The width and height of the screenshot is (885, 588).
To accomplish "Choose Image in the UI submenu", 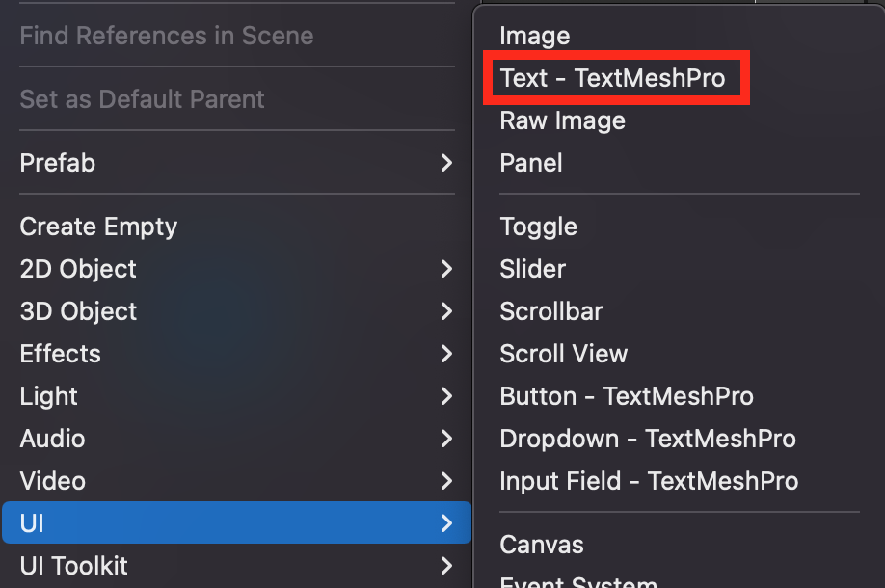I will click(535, 36).
